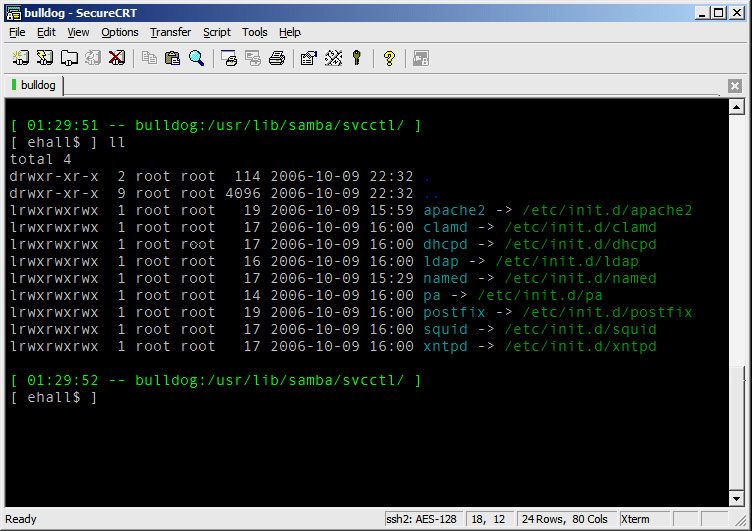Screen dimensions: 752x531
Task: Select the bulldog session tab
Action: (x=35, y=85)
